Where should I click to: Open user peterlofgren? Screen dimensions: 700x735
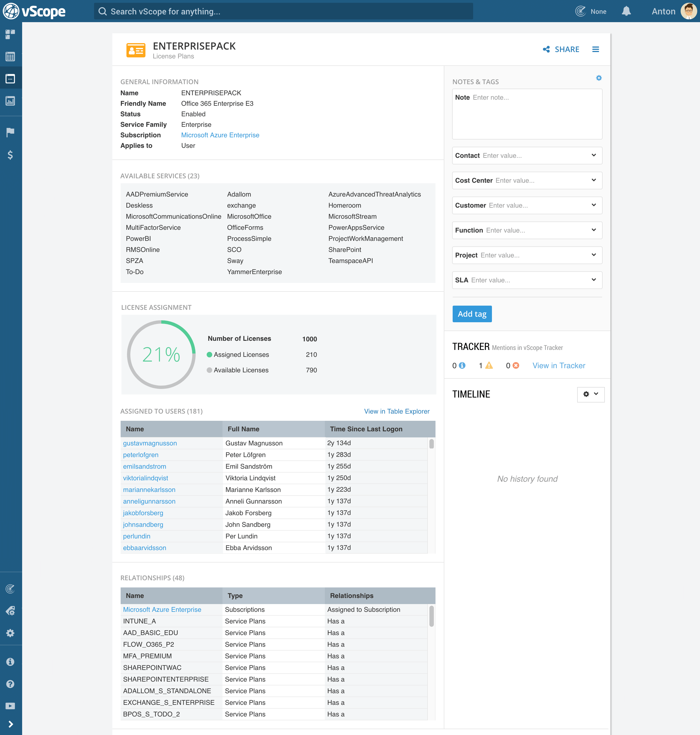coord(141,455)
